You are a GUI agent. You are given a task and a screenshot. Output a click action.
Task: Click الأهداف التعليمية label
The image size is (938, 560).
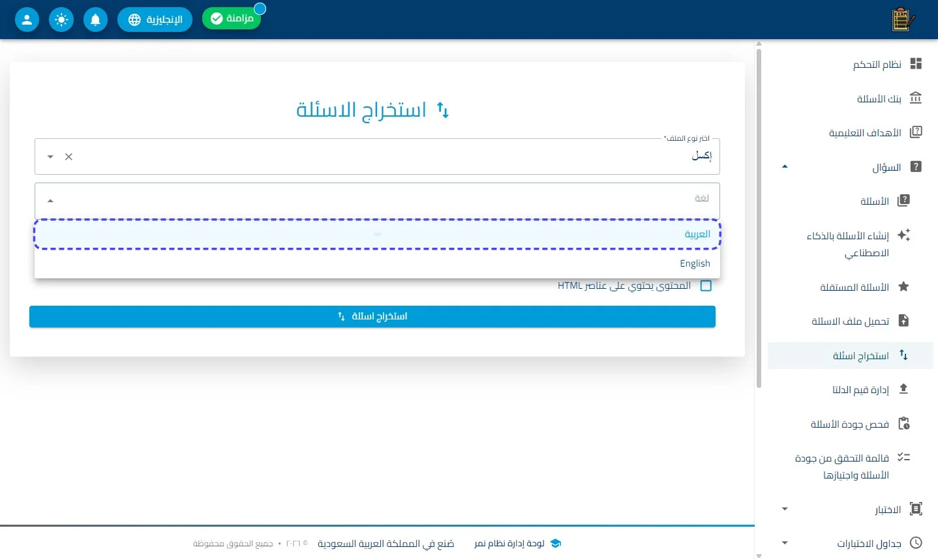tap(865, 133)
